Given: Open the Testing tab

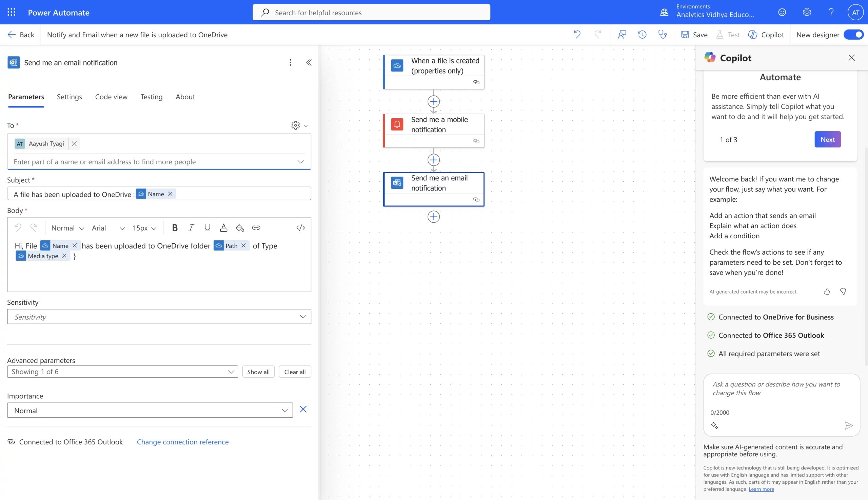Looking at the screenshot, I should [x=152, y=97].
